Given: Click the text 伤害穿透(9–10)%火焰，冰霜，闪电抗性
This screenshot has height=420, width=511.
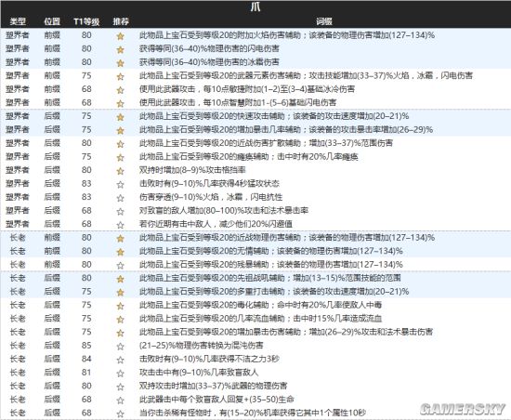Looking at the screenshot, I should [211, 197].
